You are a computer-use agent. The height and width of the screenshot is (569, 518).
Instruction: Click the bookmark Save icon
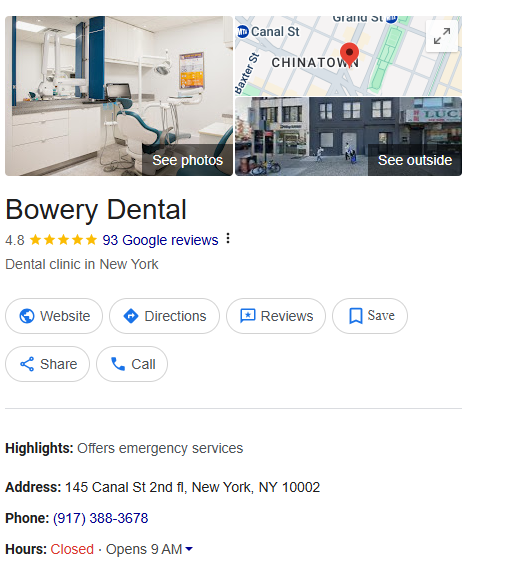pos(355,316)
